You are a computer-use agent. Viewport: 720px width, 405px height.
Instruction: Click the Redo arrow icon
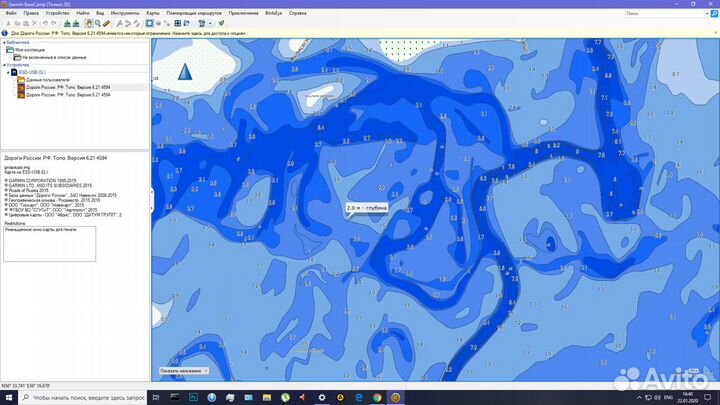coord(54,23)
